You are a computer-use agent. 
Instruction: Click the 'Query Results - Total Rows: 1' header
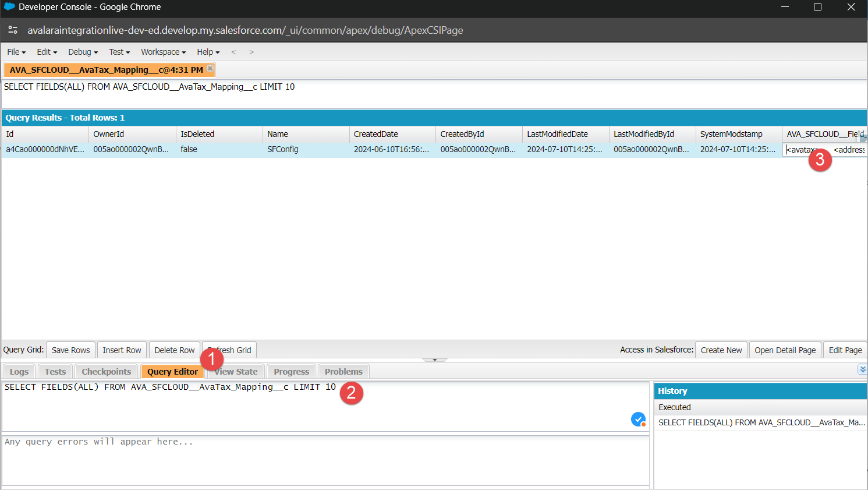(434, 118)
